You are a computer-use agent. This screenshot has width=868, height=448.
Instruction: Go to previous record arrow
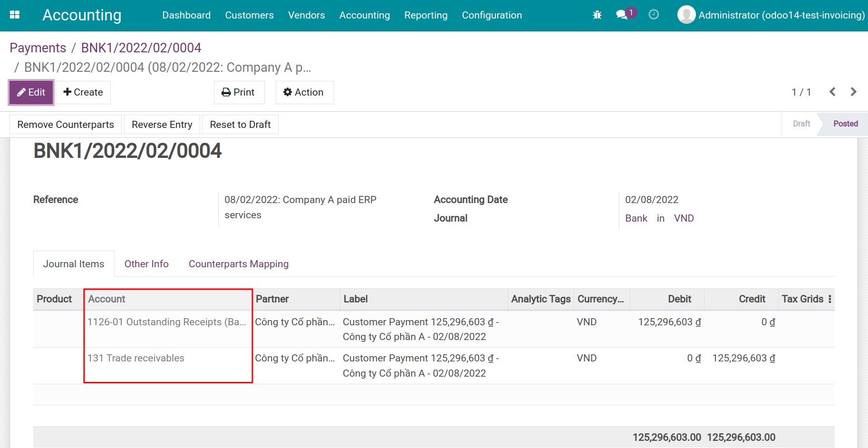[x=832, y=92]
